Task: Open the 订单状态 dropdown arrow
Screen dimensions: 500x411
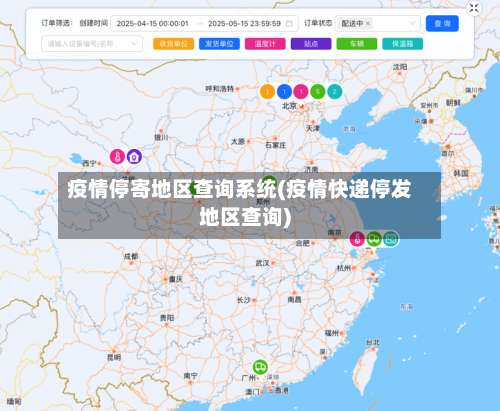Action: coord(412,23)
